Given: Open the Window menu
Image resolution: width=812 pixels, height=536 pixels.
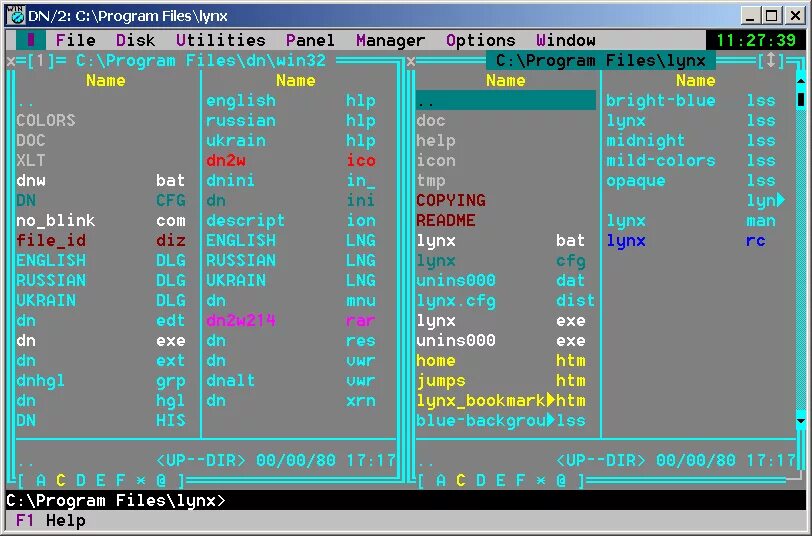Looking at the screenshot, I should pos(566,40).
